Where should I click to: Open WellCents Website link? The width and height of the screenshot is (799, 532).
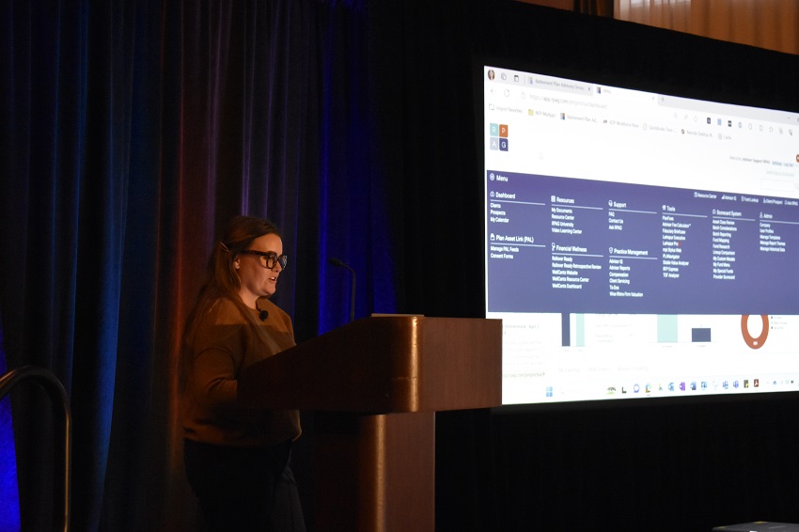[x=565, y=273]
